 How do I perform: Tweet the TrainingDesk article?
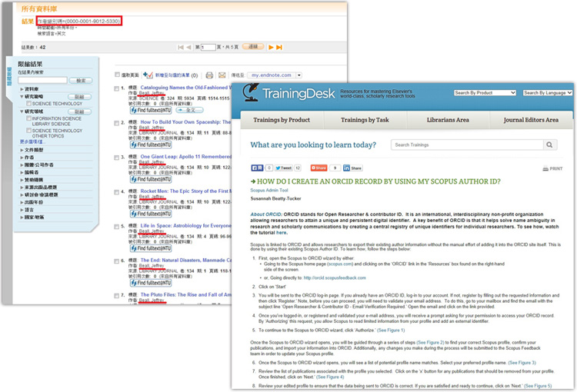pyautogui.click(x=284, y=168)
